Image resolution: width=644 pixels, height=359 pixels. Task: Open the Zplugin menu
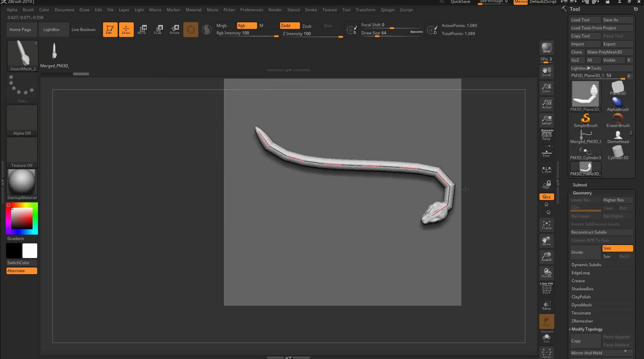387,10
